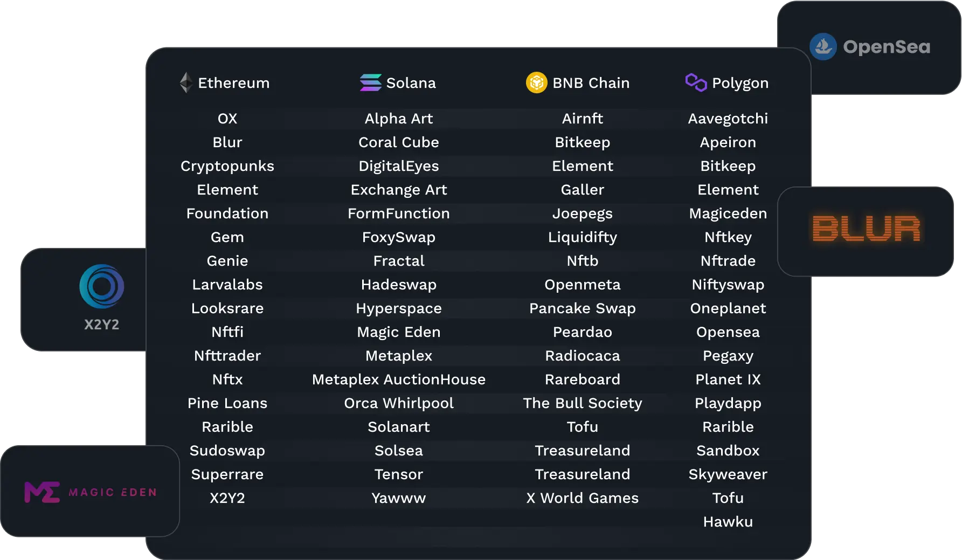962x560 pixels.
Task: Open Magic Eden under the Solana list
Action: pos(399,332)
